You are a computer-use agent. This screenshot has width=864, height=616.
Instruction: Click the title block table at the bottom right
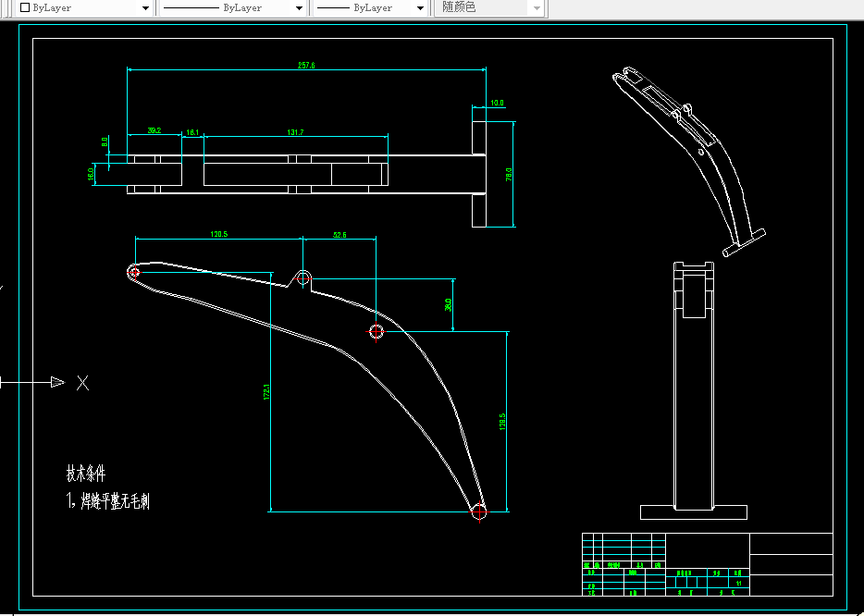pos(707,564)
